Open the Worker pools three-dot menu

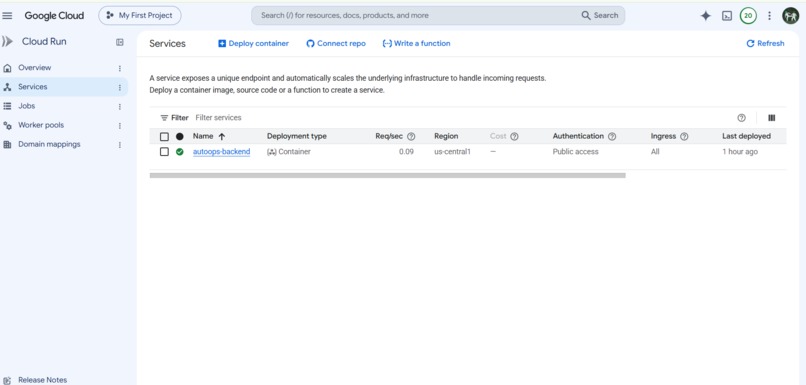120,126
